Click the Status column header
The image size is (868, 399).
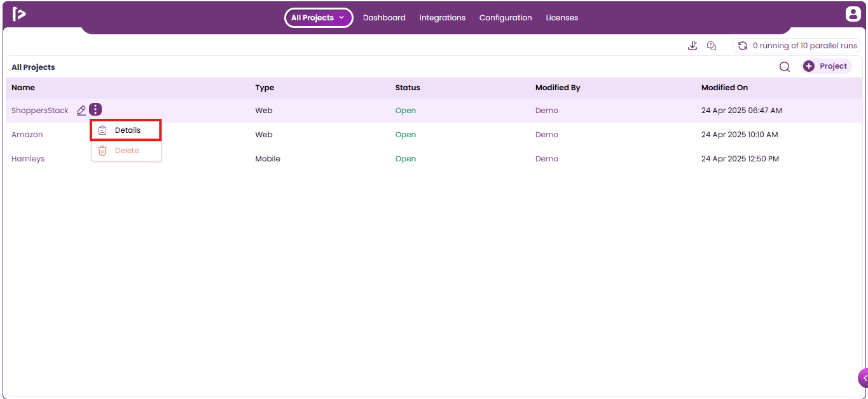[x=408, y=88]
